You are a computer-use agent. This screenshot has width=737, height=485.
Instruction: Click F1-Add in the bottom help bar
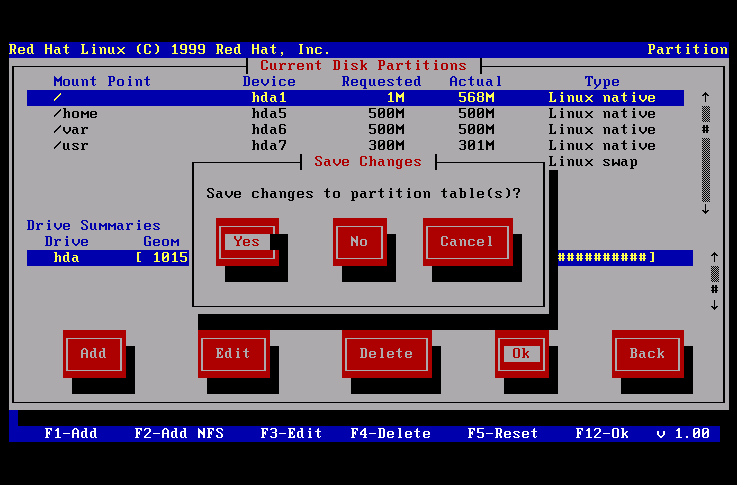point(71,433)
